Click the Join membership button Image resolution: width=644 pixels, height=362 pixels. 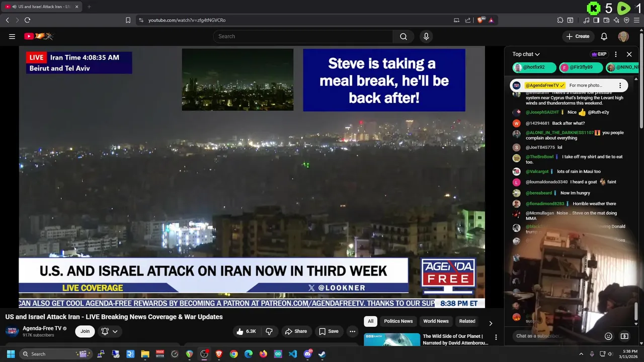click(85, 331)
